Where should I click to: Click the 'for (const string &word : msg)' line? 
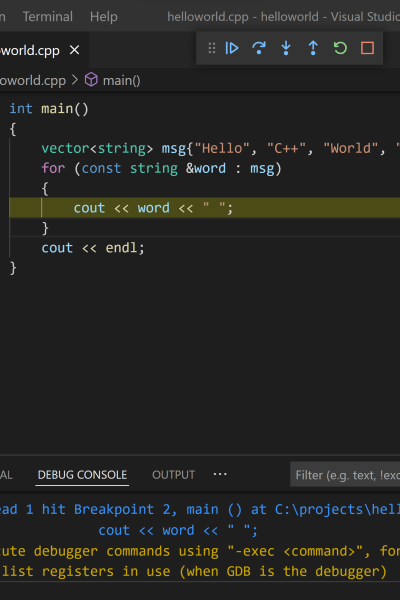[161, 168]
